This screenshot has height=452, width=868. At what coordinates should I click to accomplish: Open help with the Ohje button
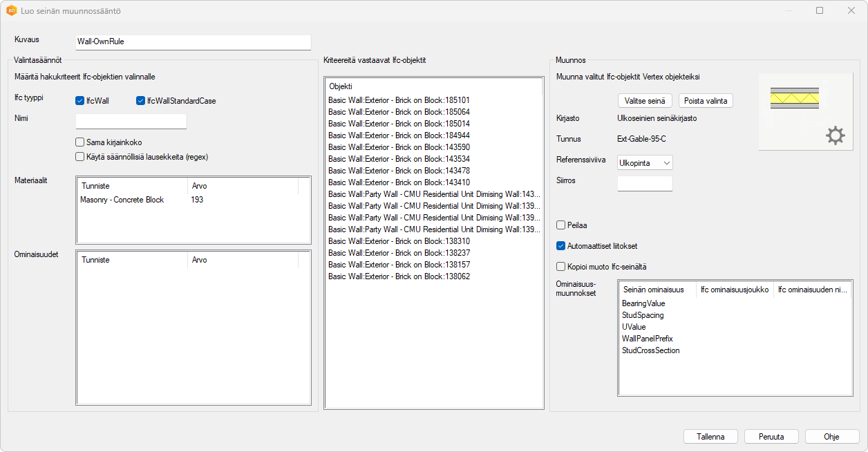[x=832, y=437]
